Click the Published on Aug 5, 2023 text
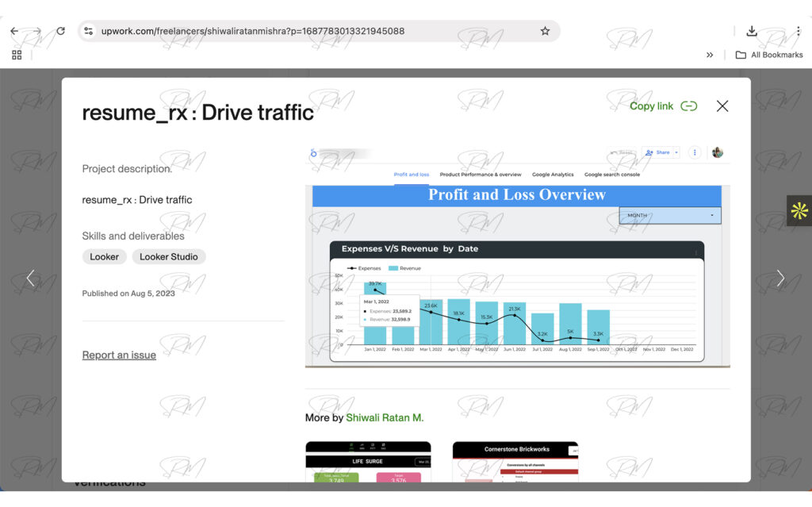This screenshot has height=507, width=812. (128, 294)
